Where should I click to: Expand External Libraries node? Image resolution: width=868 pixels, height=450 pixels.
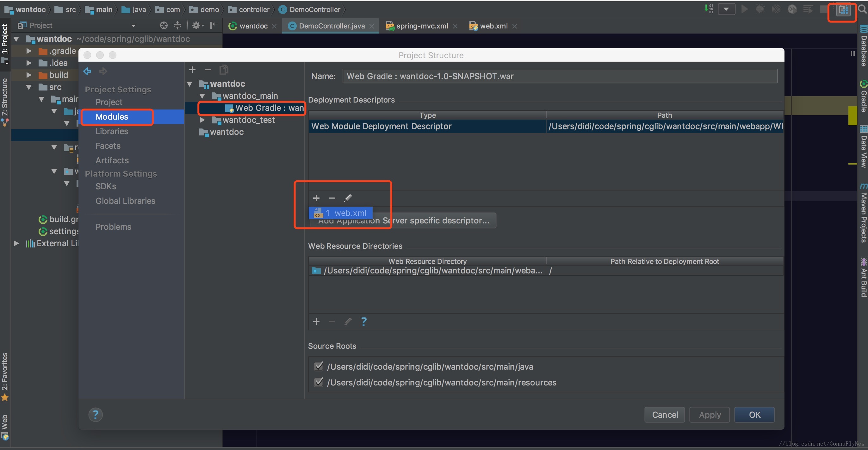tap(16, 243)
